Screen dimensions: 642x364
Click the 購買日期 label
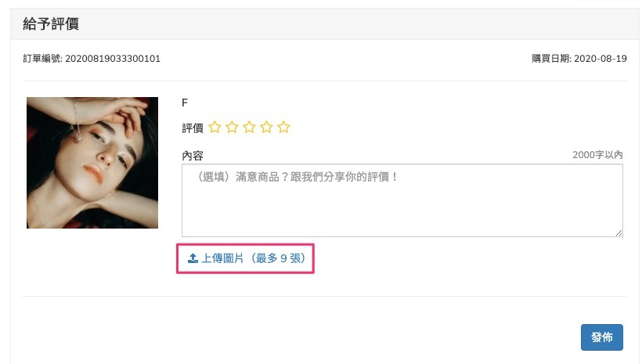click(550, 59)
